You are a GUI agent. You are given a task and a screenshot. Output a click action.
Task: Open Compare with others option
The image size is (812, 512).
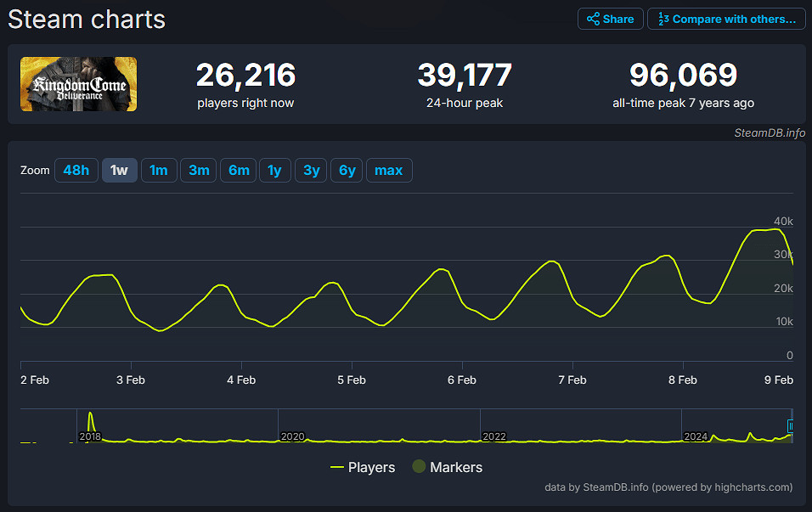tap(726, 19)
